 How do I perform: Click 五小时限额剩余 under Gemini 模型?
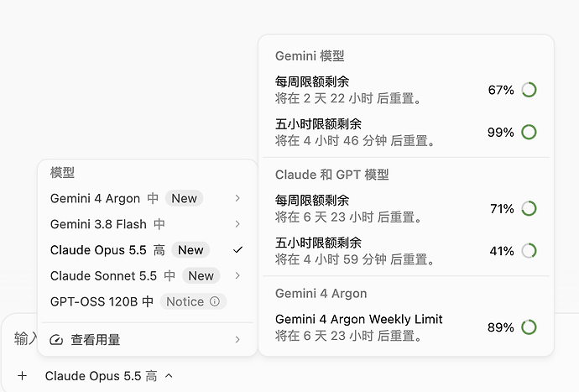[x=318, y=123]
